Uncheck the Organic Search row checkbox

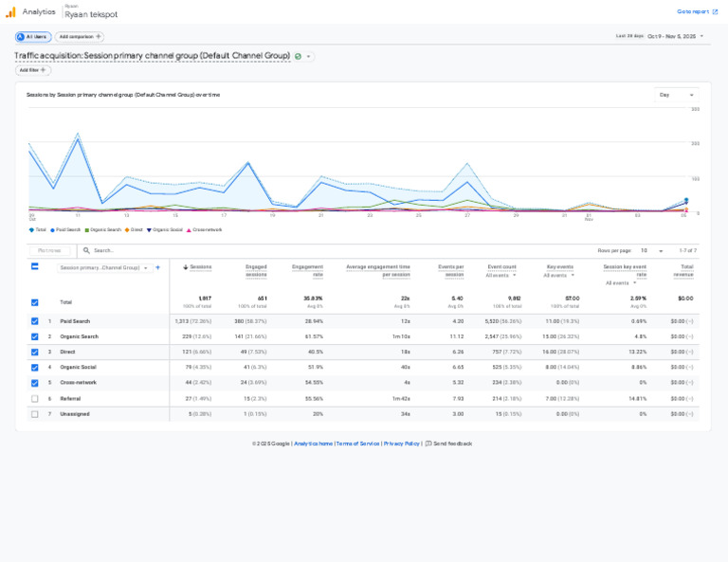tap(35, 336)
